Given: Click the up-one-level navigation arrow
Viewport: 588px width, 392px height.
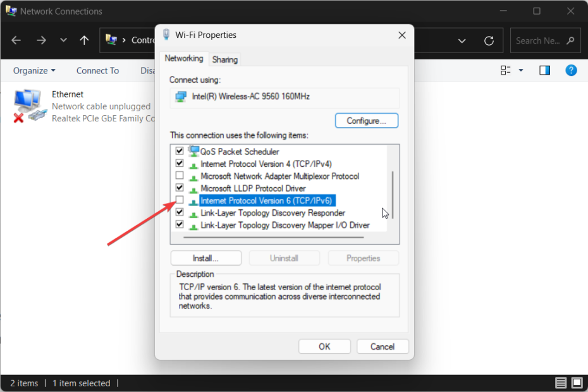Looking at the screenshot, I should coord(84,40).
